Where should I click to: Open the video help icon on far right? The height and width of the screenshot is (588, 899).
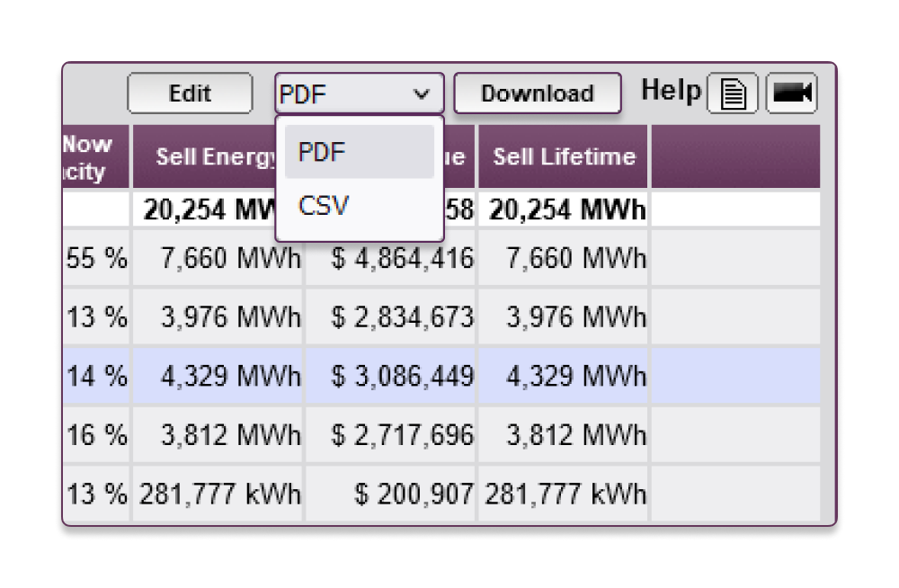coord(792,93)
